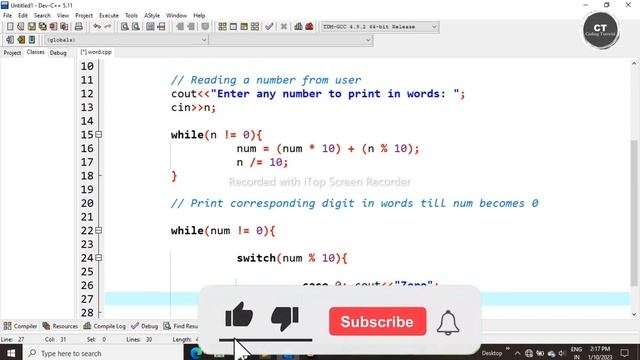Show hidden system tray icons chevron
640x360 pixels.
(x=518, y=353)
